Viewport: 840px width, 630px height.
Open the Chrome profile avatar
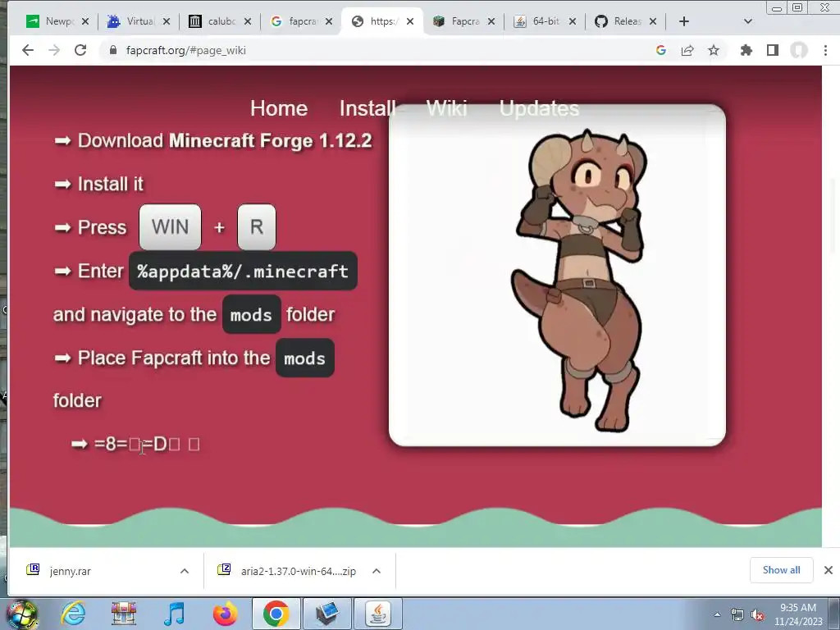click(x=799, y=50)
